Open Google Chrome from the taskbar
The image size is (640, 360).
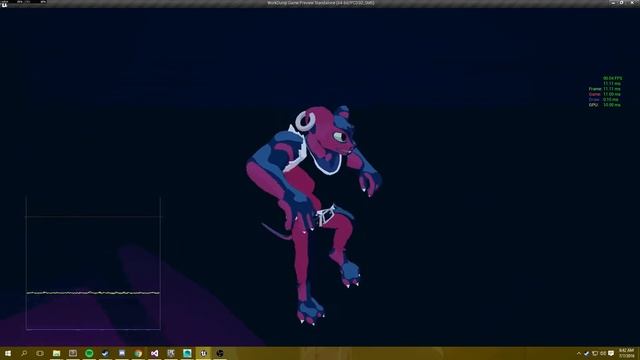point(138,353)
